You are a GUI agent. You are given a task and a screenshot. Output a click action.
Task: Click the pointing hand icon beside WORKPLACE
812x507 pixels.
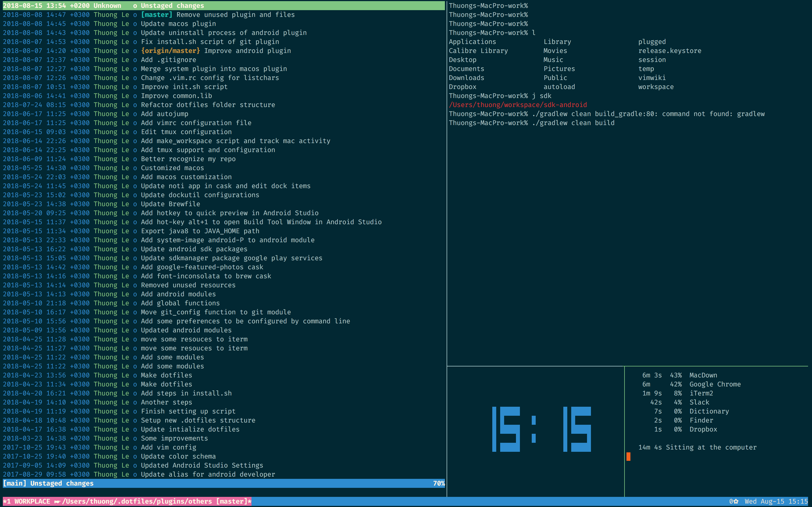point(57,501)
